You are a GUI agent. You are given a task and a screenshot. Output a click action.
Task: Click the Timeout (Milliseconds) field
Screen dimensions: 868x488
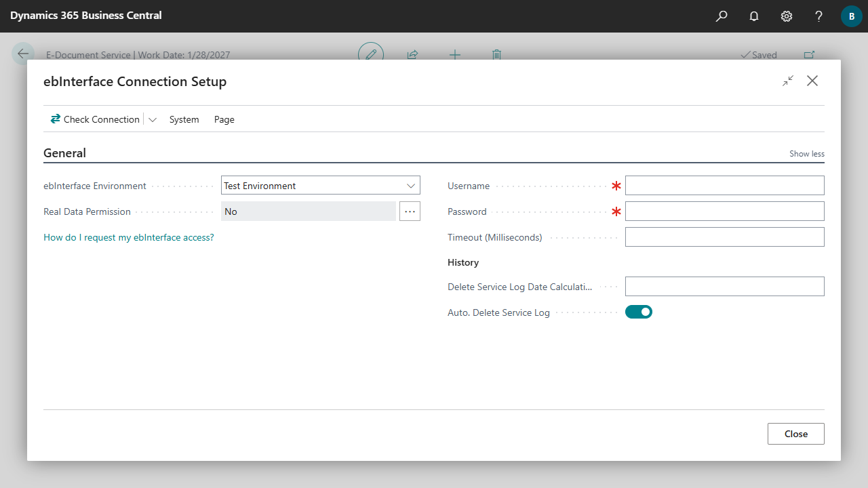click(724, 237)
